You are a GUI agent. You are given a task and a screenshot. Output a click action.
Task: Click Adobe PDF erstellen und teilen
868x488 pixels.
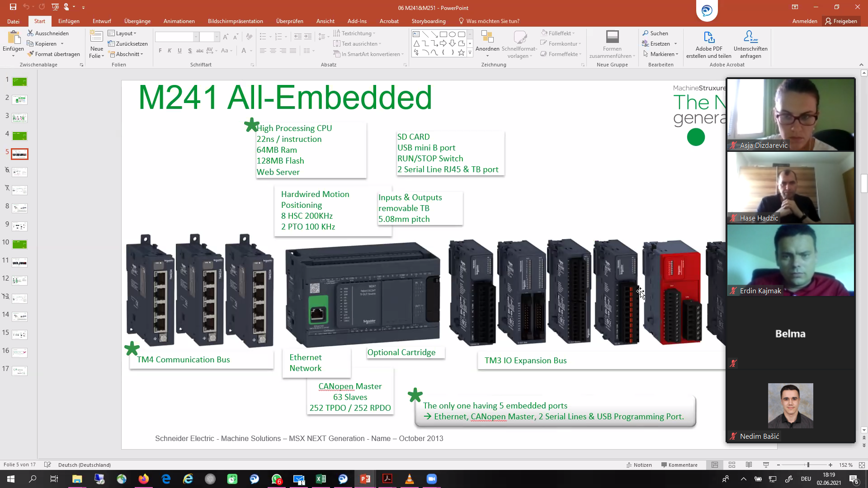coord(708,45)
